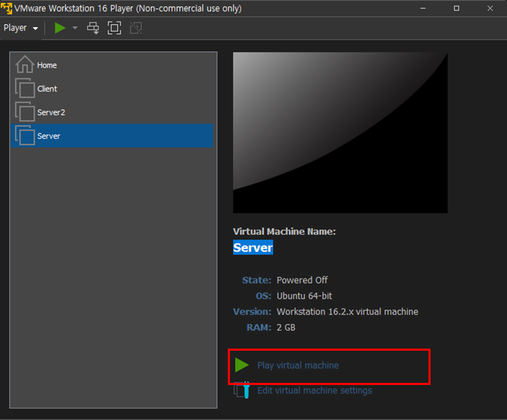Click the Unity mode toolbar icon

pyautogui.click(x=136, y=28)
